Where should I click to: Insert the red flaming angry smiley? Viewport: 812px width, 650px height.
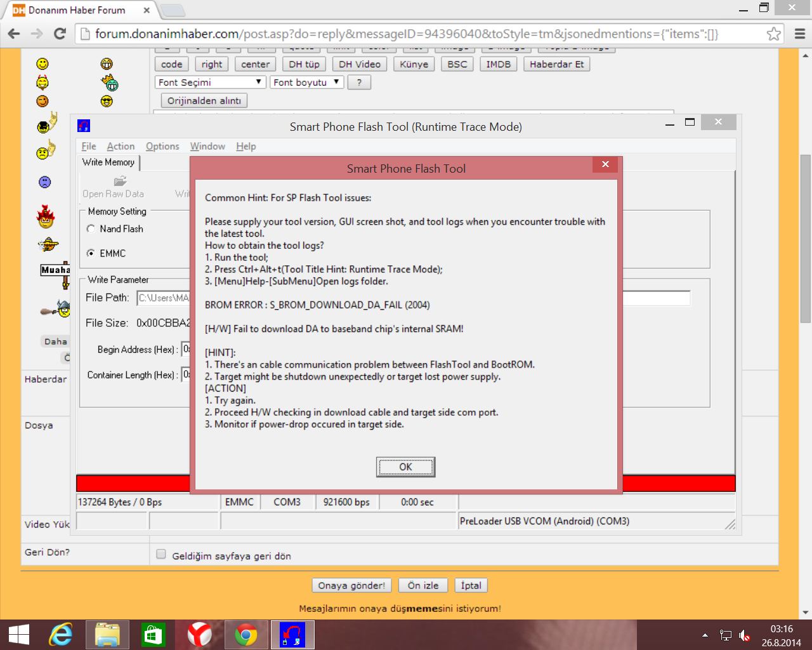pyautogui.click(x=46, y=216)
